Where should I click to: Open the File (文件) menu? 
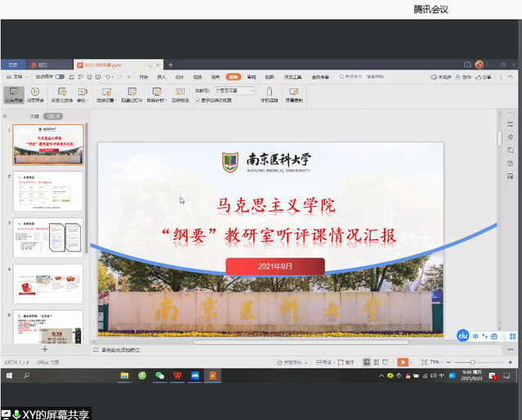(18, 77)
